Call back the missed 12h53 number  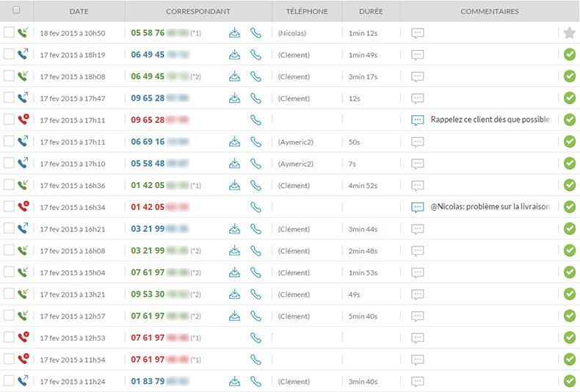coord(255,338)
